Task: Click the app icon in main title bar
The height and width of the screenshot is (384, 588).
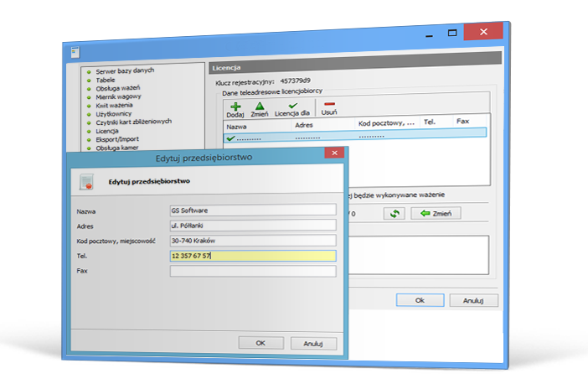Action: tap(75, 51)
